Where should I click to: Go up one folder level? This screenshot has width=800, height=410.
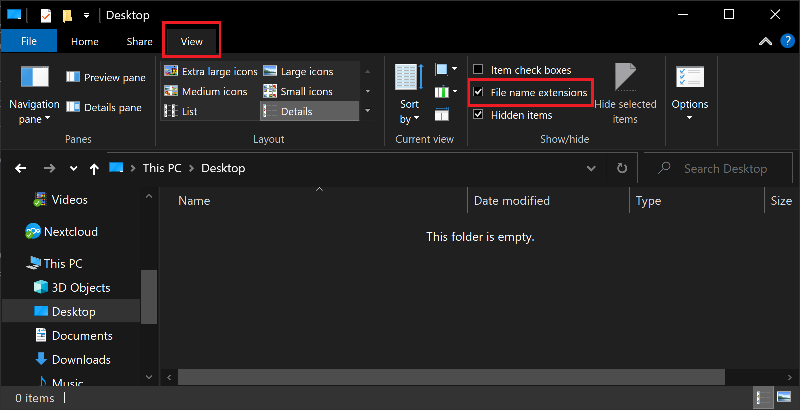pyautogui.click(x=94, y=169)
